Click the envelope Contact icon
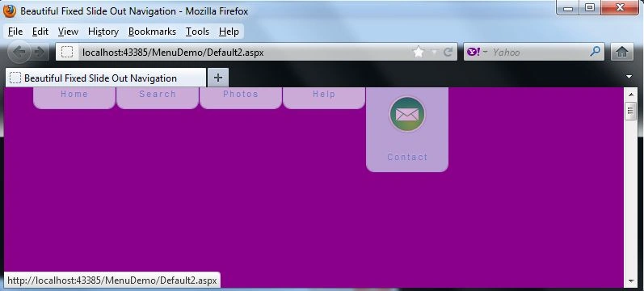Viewport: 644px width, 291px height. point(407,115)
